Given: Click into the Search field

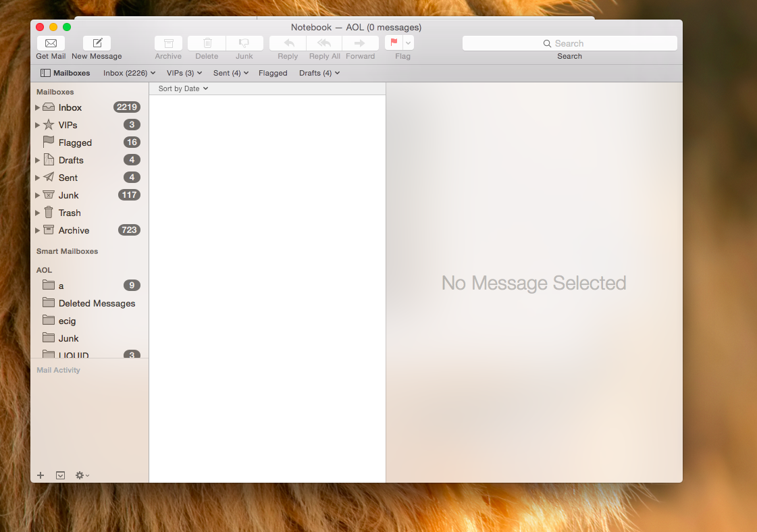Looking at the screenshot, I should click(x=570, y=43).
